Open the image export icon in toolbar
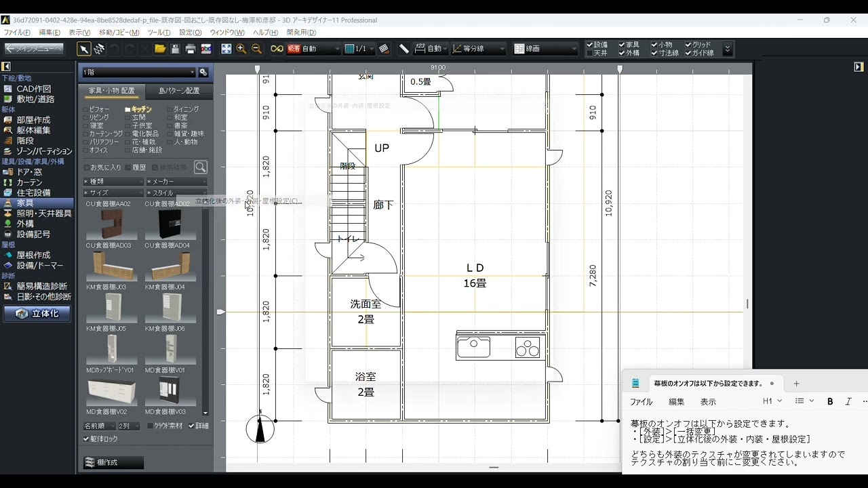The image size is (868, 488). (206, 49)
